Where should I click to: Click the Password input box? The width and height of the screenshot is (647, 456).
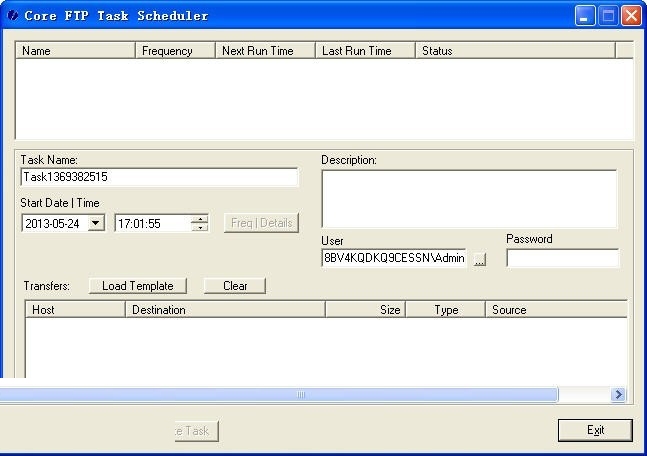(x=562, y=258)
